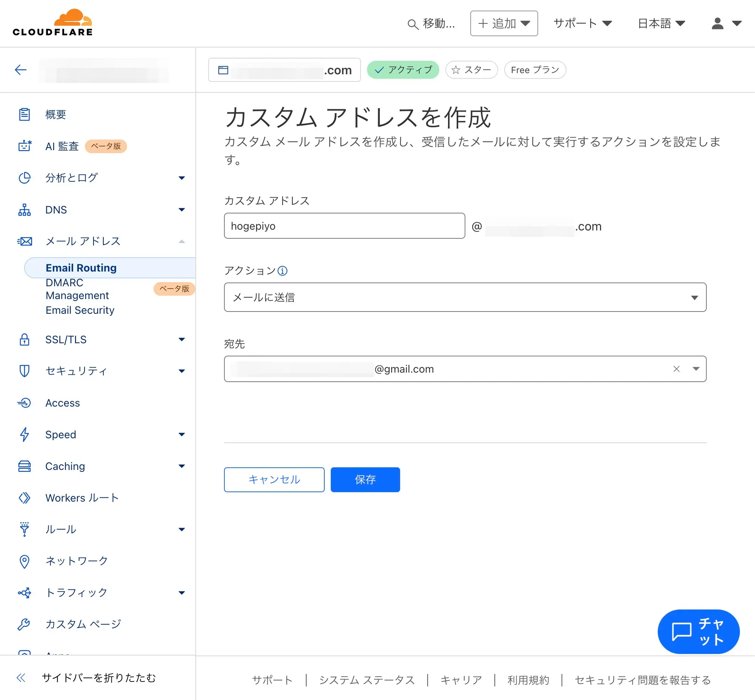The width and height of the screenshot is (755, 700).
Task: Click the SSL/TLS padlock icon
Action: [25, 339]
